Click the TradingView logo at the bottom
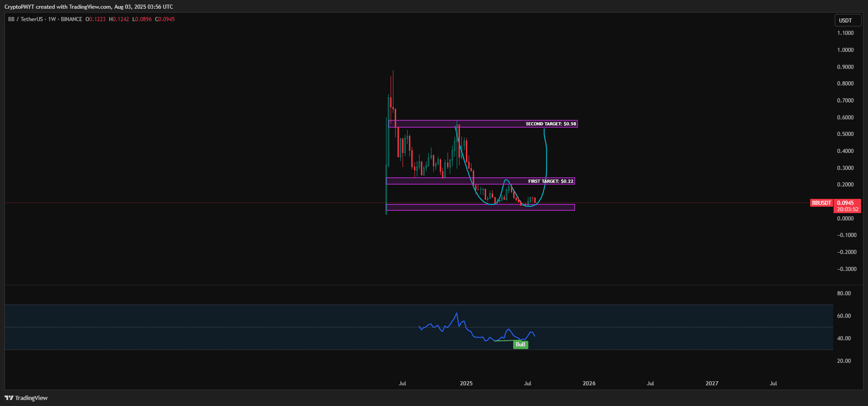Image resolution: width=868 pixels, height=406 pixels. pos(26,398)
